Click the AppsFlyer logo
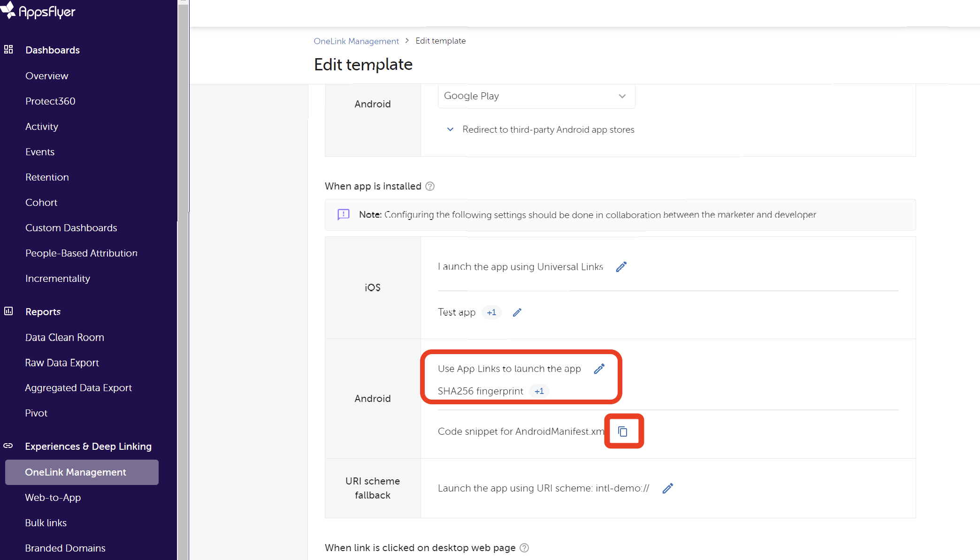This screenshot has width=980, height=560. point(38,11)
